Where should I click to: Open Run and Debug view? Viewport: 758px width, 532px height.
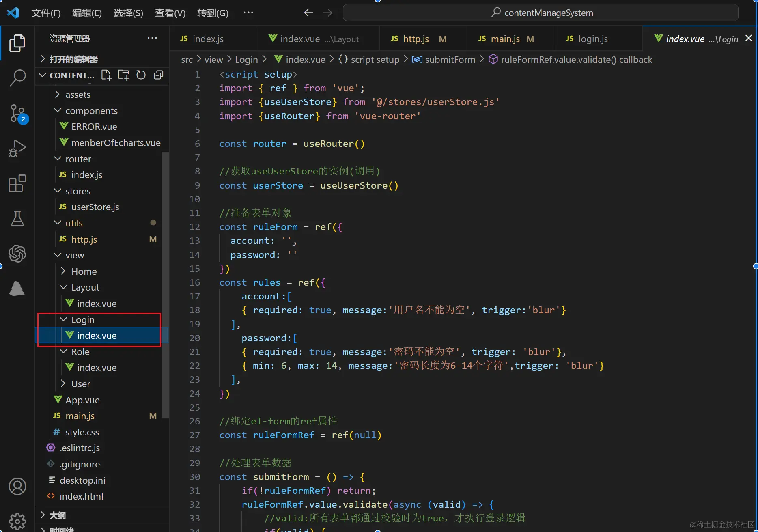click(17, 148)
